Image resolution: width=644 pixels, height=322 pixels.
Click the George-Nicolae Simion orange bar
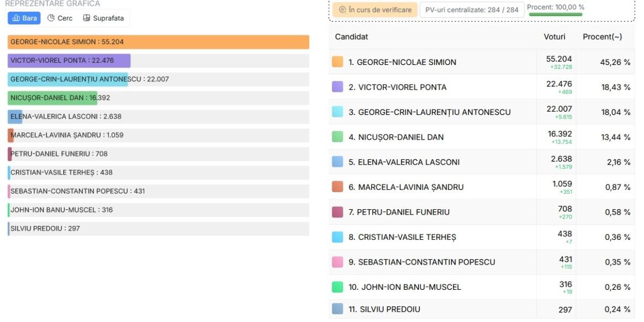[x=158, y=42]
